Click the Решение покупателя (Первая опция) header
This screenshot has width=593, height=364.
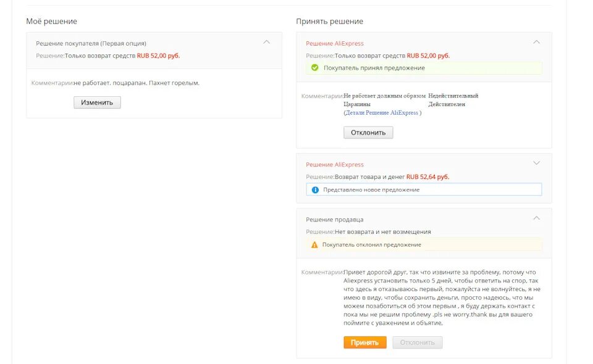[x=91, y=43]
